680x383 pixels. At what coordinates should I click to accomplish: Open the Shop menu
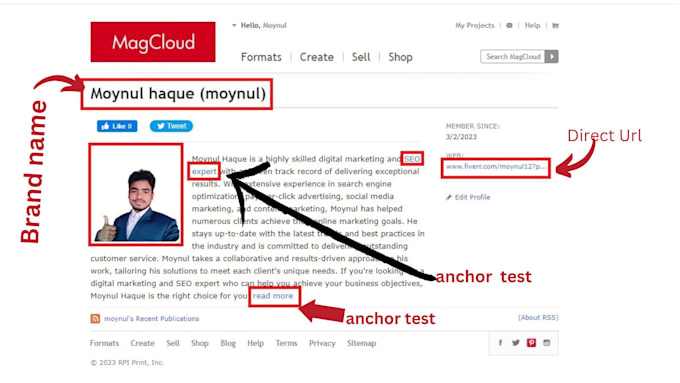click(400, 57)
